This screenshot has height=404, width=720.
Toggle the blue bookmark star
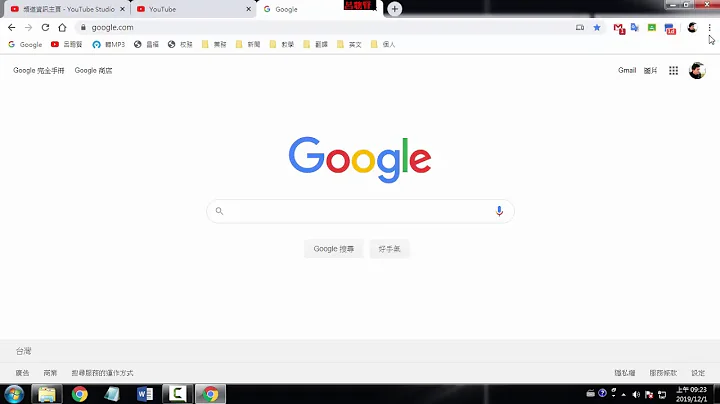[x=597, y=28]
